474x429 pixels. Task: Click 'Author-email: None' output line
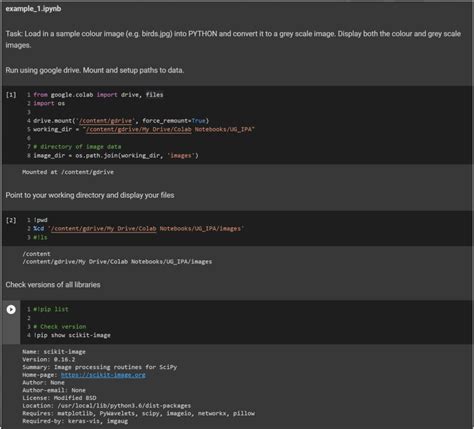54,390
